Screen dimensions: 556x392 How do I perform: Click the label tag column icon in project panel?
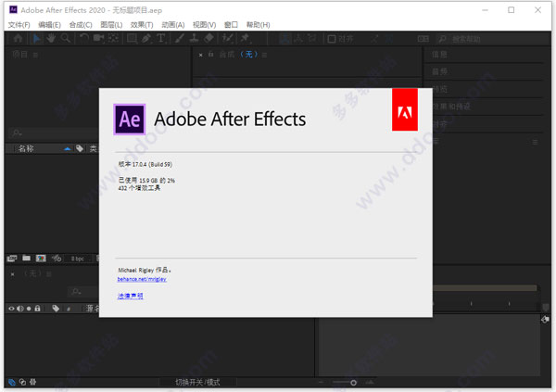(x=80, y=148)
